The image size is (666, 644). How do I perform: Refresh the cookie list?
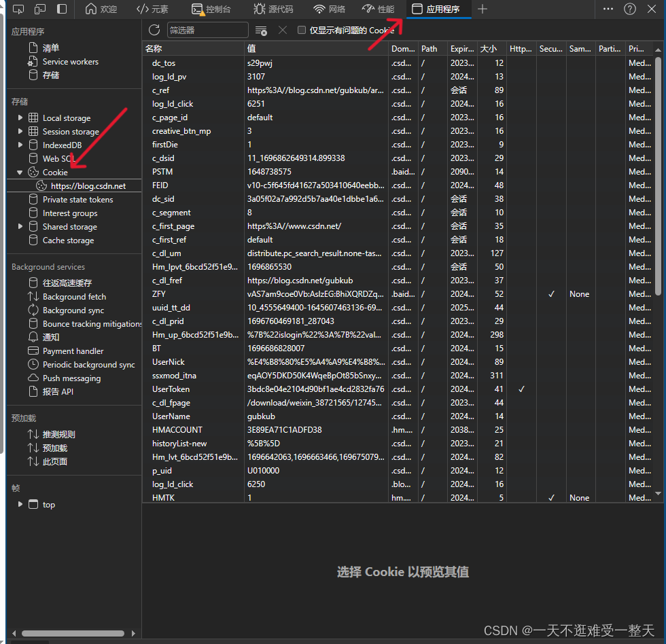[x=154, y=30]
